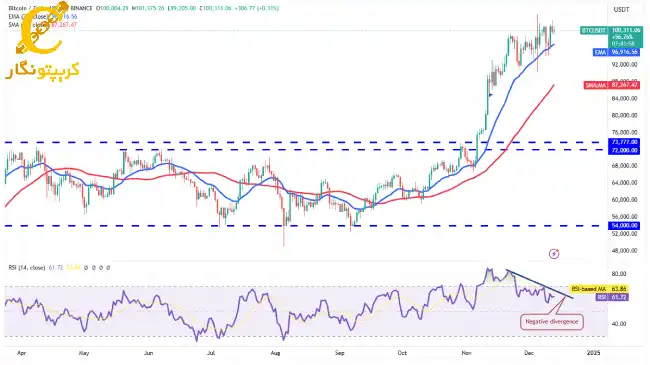Select the Negative divergence callout

[552, 322]
